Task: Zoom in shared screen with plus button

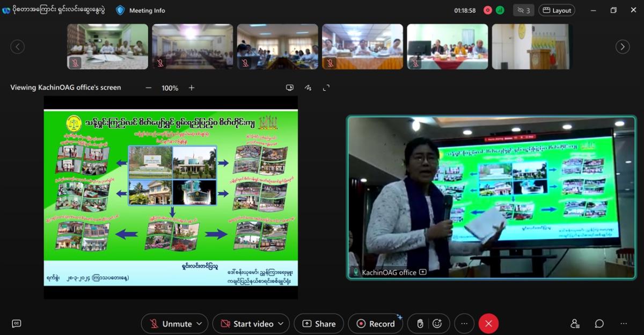Action: 192,88
